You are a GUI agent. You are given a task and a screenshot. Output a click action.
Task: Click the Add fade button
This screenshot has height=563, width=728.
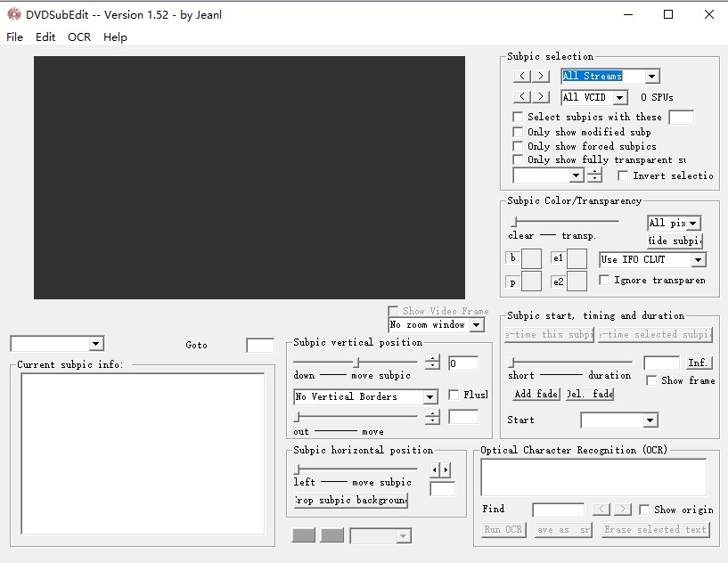[x=536, y=394]
